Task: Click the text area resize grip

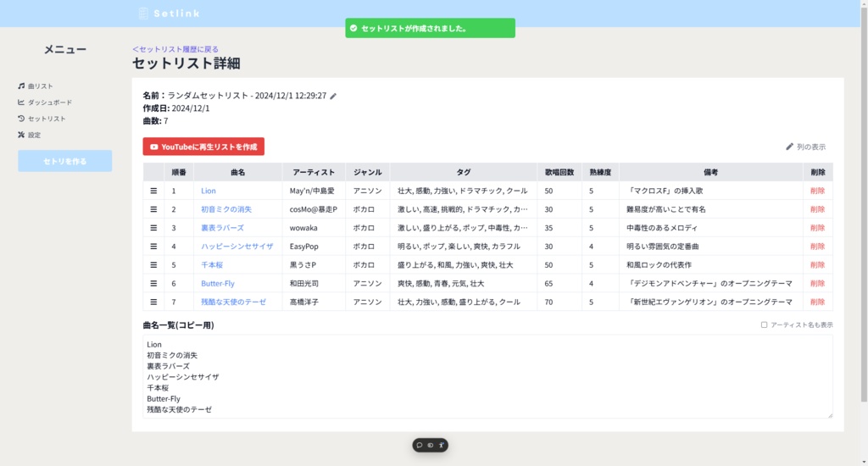Action: [x=830, y=415]
